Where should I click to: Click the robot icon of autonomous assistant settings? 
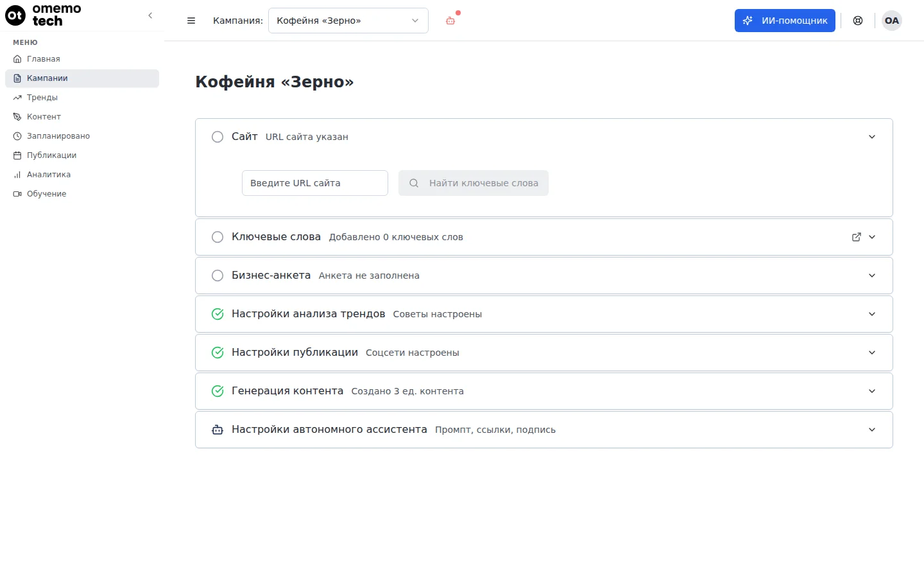(x=218, y=430)
